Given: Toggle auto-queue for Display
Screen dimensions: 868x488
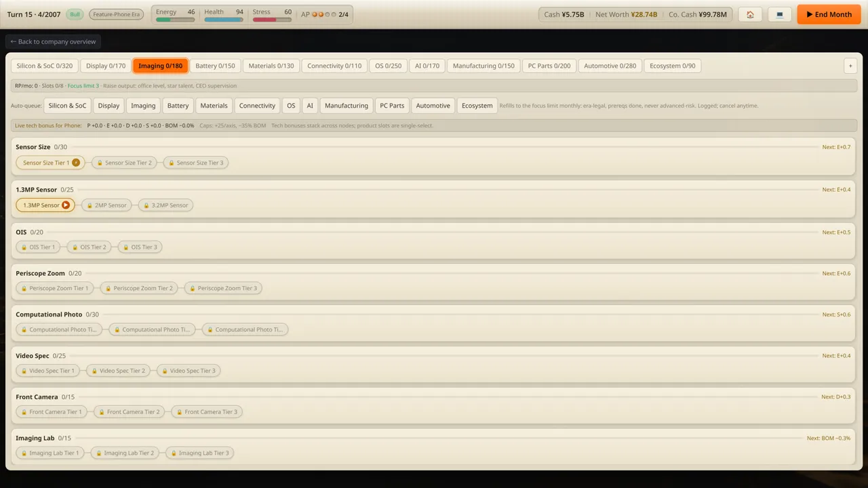Looking at the screenshot, I should tap(108, 106).
